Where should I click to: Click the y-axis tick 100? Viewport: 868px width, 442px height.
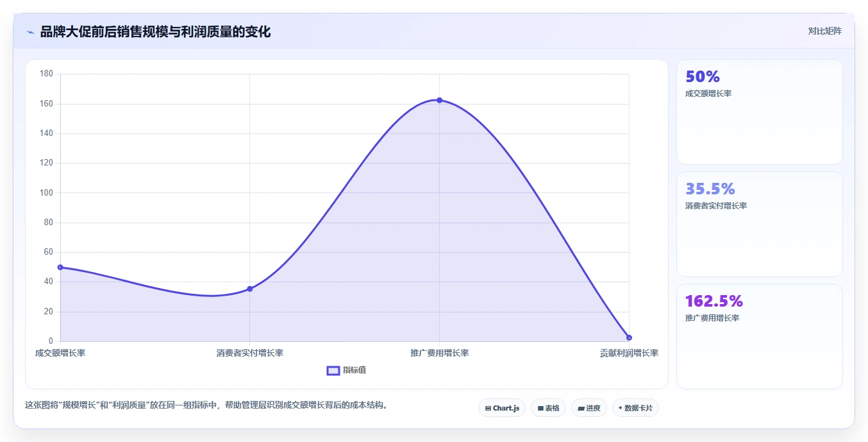[46, 193]
